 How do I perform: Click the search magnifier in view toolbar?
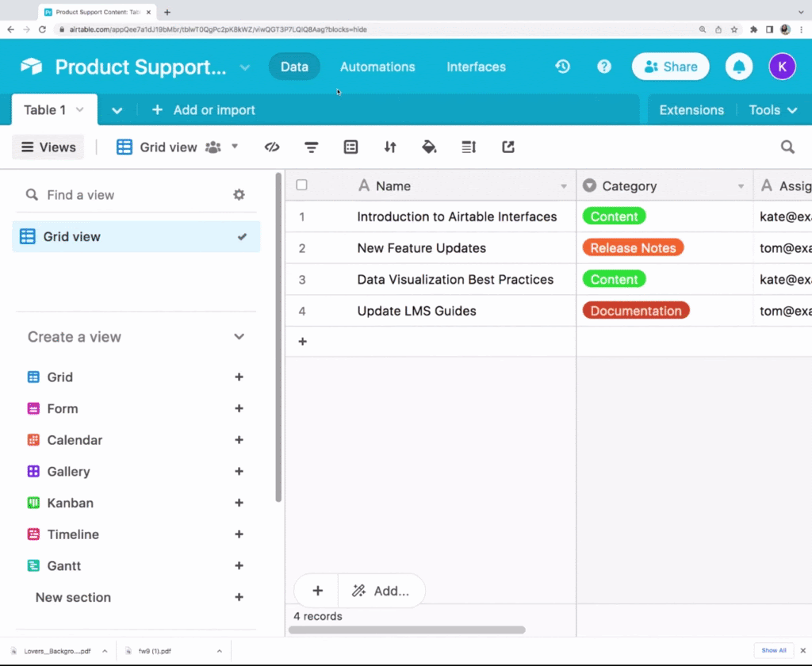(x=787, y=147)
